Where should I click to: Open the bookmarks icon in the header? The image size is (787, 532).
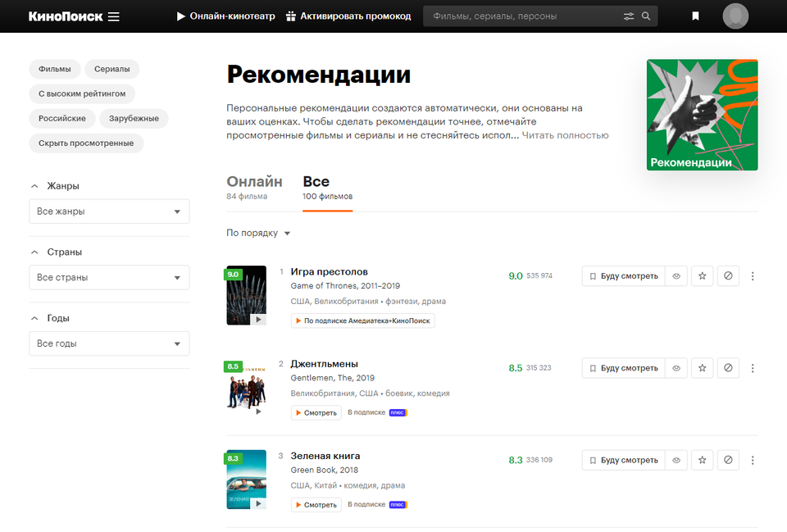pyautogui.click(x=696, y=16)
